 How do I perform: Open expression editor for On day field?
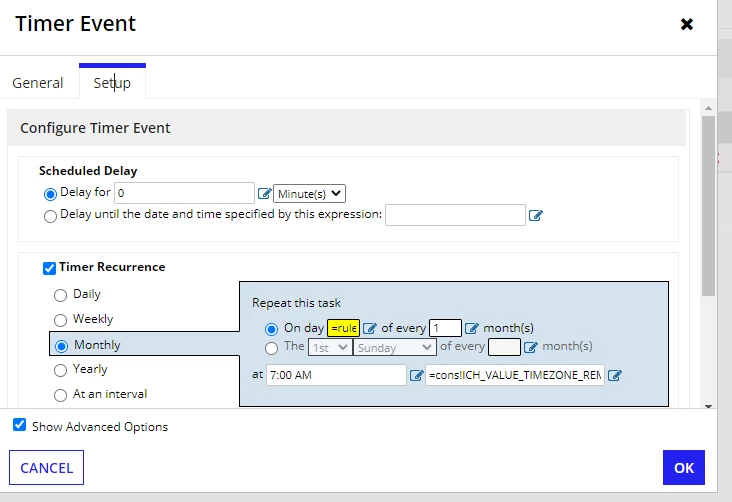click(x=369, y=329)
